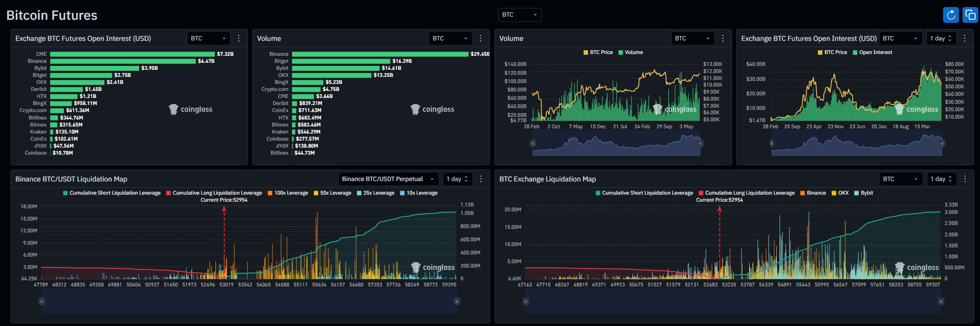Open kebab menu of Binance Liquidation Map panel
Viewport: 980px width, 326px height.
tap(481, 179)
